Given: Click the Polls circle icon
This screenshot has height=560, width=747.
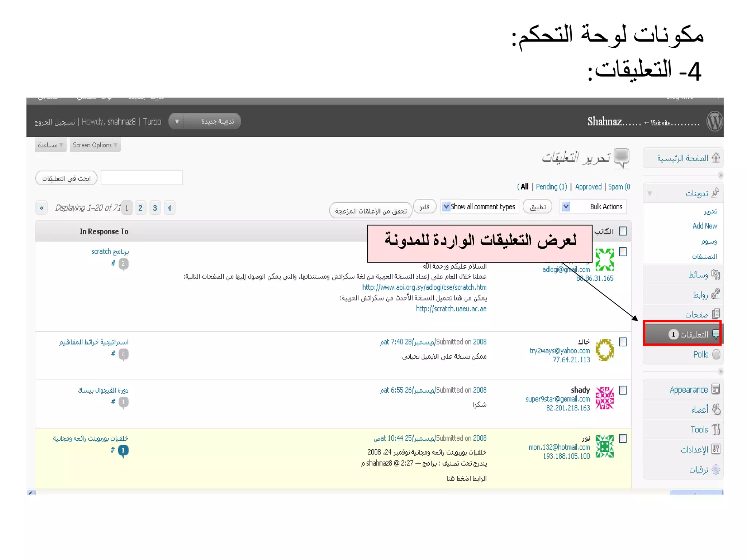Looking at the screenshot, I should (716, 354).
